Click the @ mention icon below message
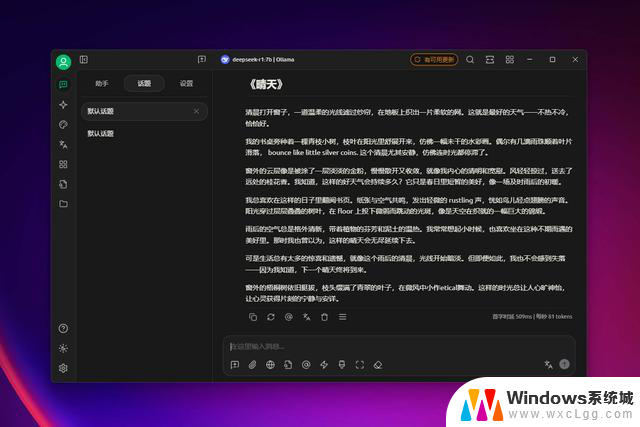 click(x=289, y=317)
